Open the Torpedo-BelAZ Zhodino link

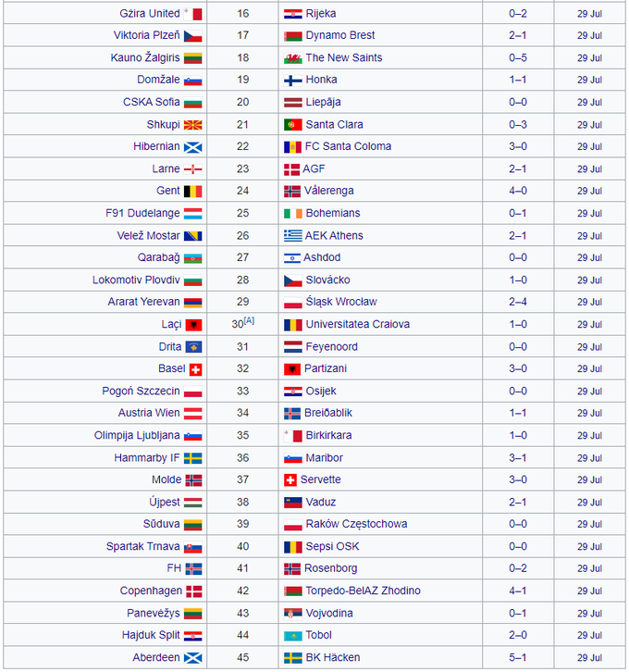tap(363, 591)
